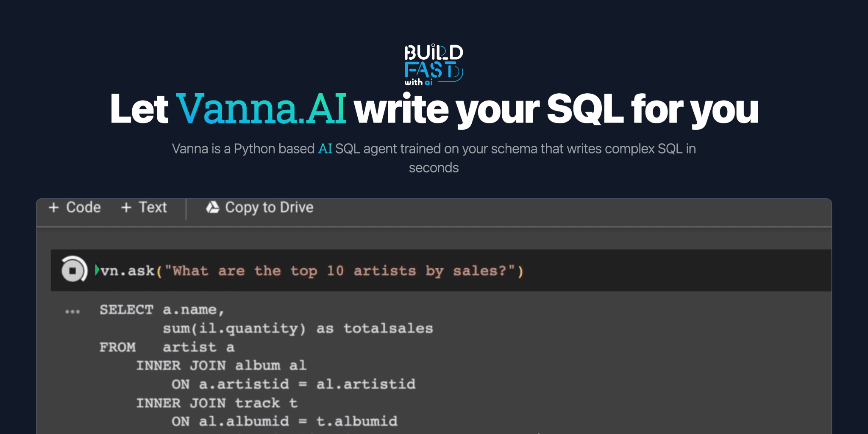Viewport: 868px width, 434px height.
Task: Select the circular cell execution indicator
Action: click(x=73, y=270)
